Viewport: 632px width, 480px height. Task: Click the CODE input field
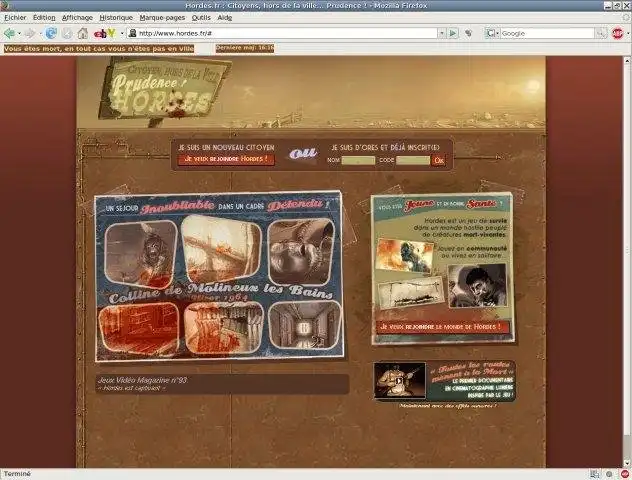pyautogui.click(x=413, y=160)
